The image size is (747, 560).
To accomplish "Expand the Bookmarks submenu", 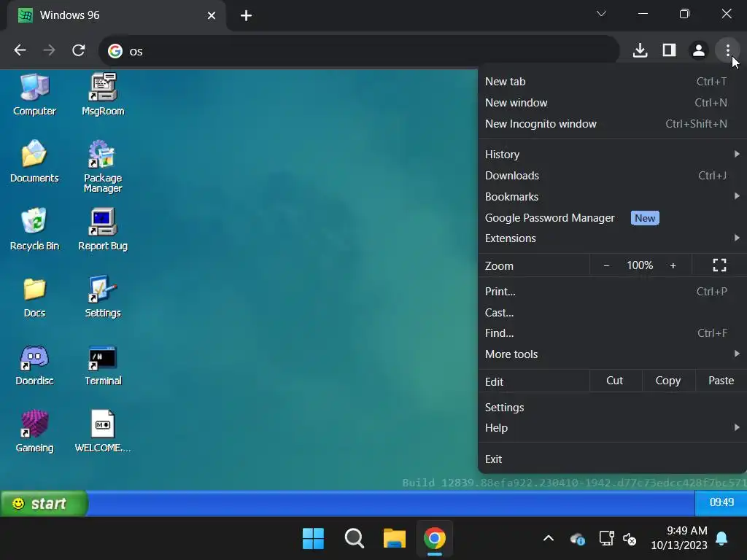I will [x=612, y=196].
